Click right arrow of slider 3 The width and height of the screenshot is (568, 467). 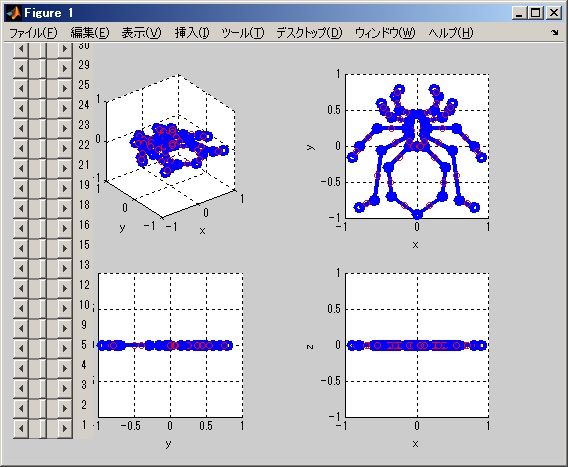(x=65, y=388)
